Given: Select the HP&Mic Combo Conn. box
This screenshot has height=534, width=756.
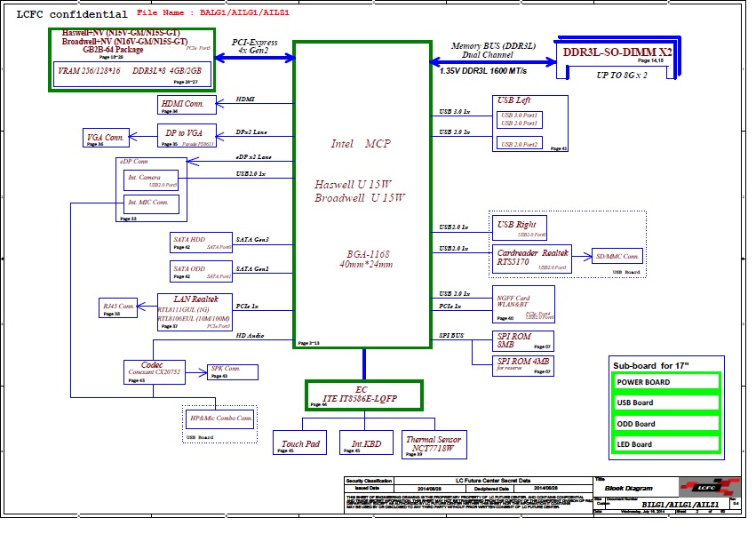Looking at the screenshot, I should click(x=220, y=419).
